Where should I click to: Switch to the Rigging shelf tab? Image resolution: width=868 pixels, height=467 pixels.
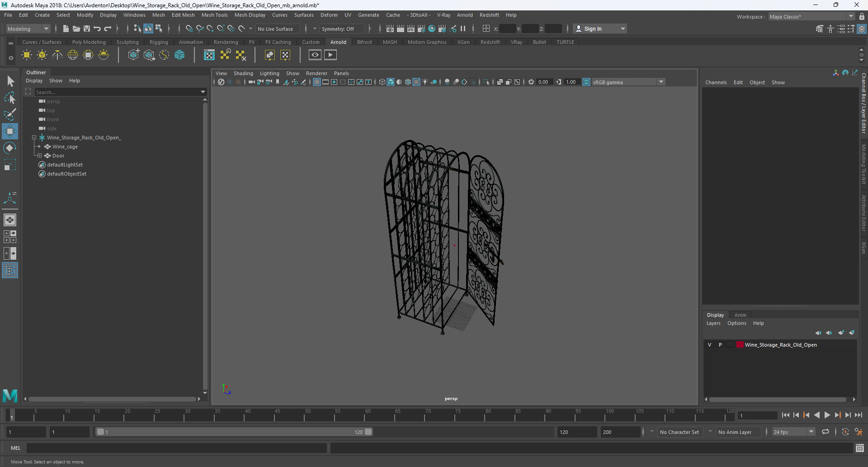[x=159, y=42]
